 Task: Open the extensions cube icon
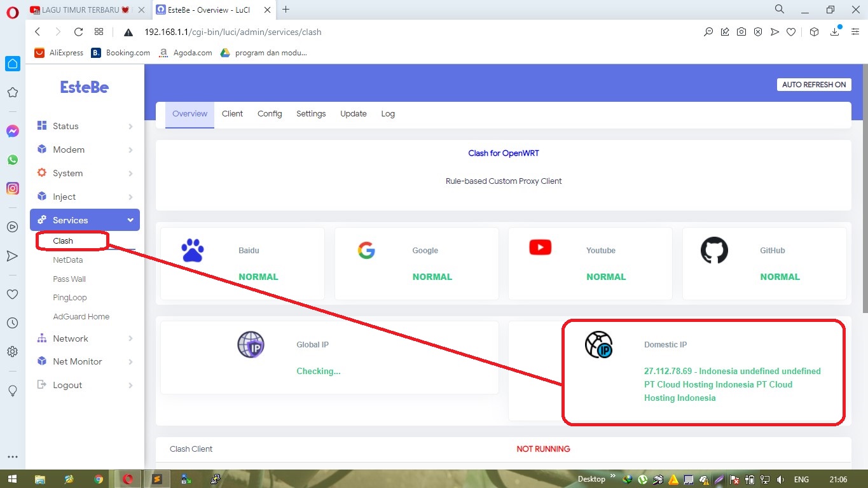tap(815, 32)
